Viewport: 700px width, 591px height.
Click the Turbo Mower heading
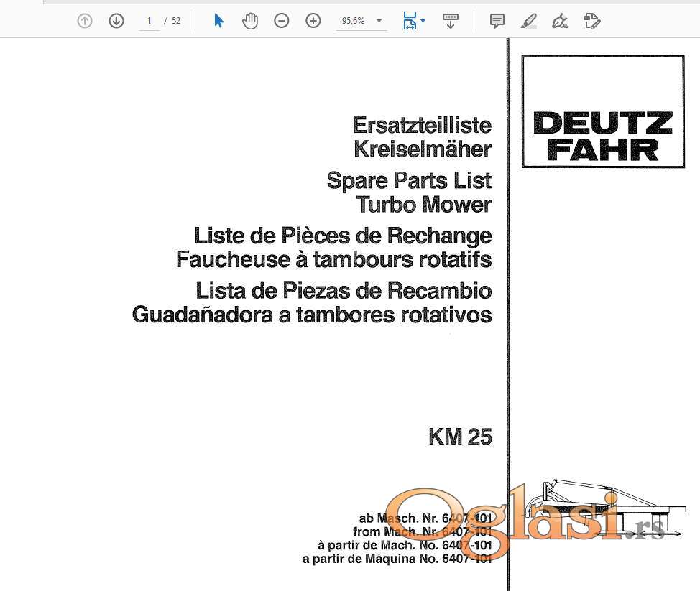coord(424,204)
